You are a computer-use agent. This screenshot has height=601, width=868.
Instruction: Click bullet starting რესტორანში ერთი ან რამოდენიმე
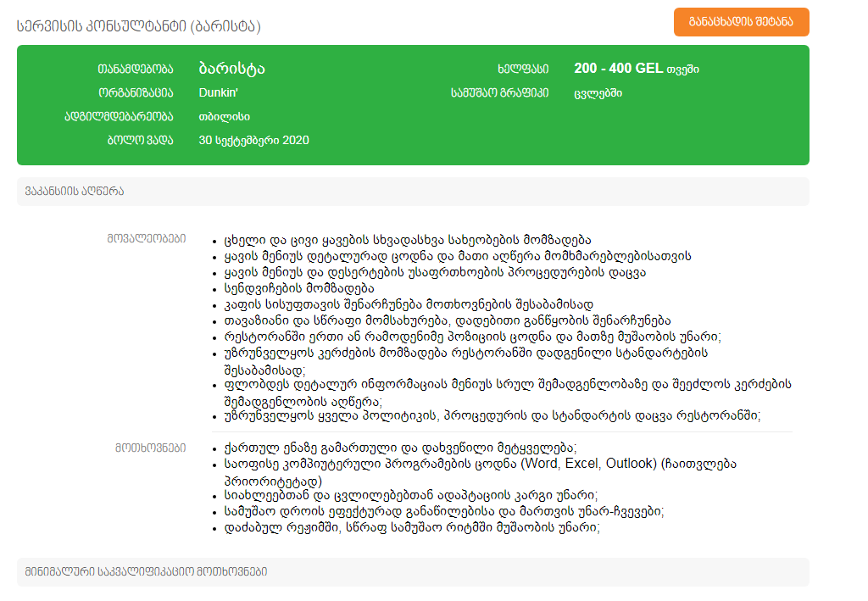pyautogui.click(x=472, y=337)
